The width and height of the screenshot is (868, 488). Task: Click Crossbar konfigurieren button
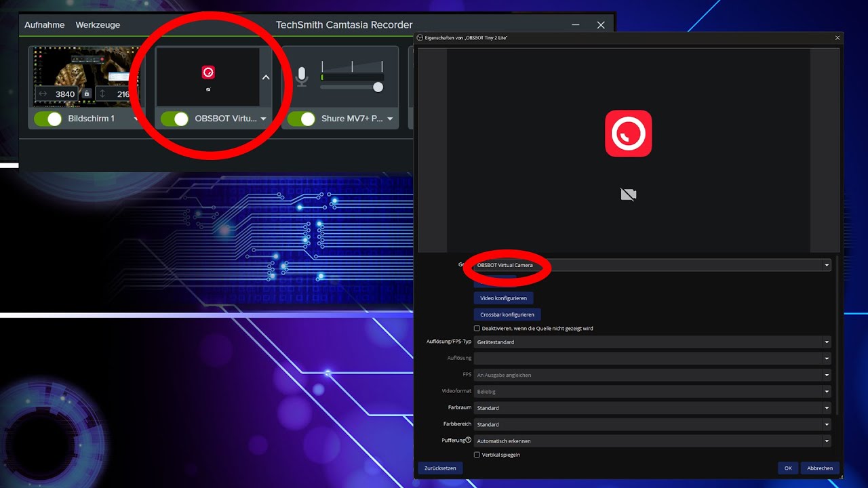[507, 314]
